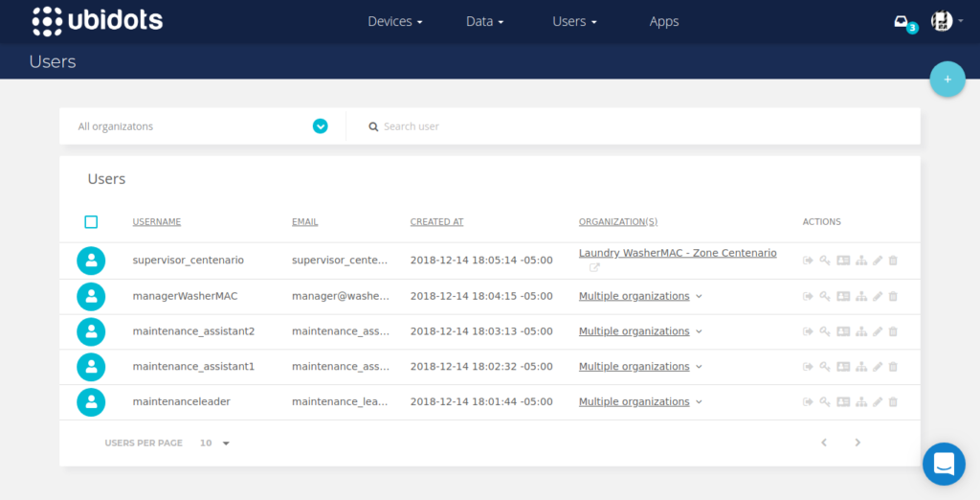Viewport: 980px width, 500px height.
Task: Sort the table by CREATED AT
Action: pyautogui.click(x=436, y=221)
